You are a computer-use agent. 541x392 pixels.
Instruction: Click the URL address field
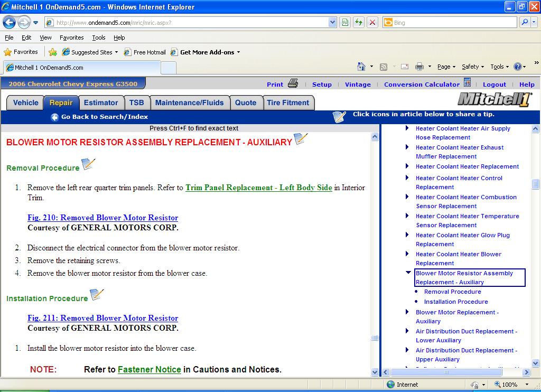click(191, 23)
